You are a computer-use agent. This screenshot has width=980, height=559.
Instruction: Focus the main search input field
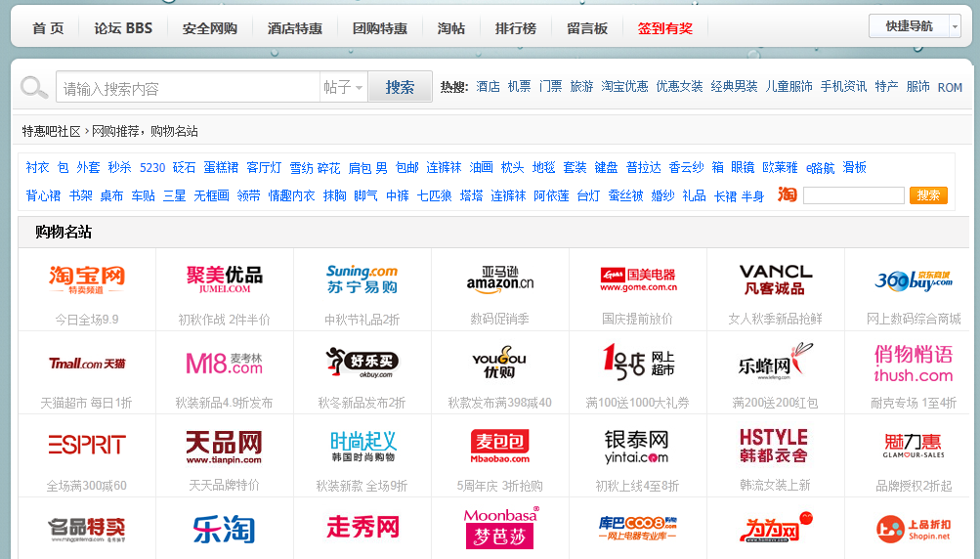189,88
